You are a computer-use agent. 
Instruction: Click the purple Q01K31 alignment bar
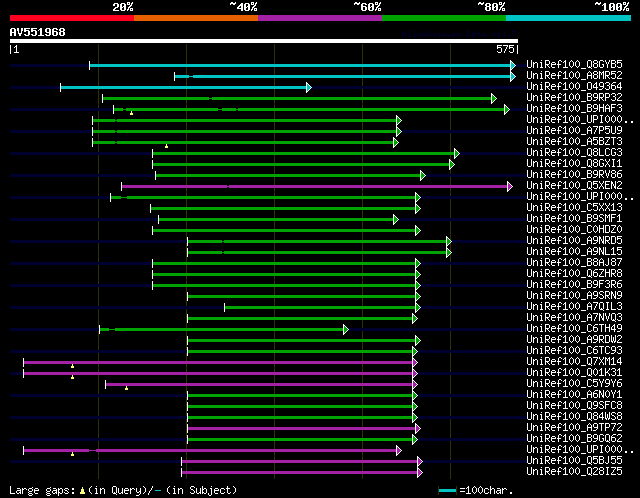pyautogui.click(x=218, y=374)
